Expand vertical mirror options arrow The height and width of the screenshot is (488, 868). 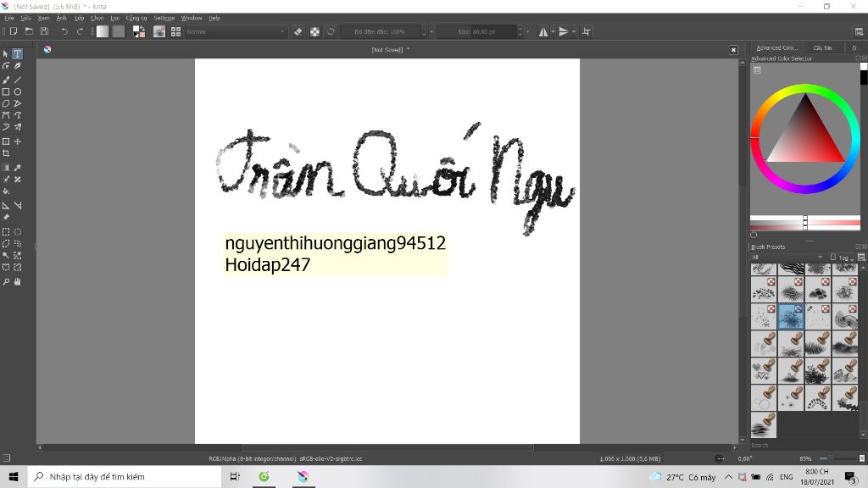(574, 31)
